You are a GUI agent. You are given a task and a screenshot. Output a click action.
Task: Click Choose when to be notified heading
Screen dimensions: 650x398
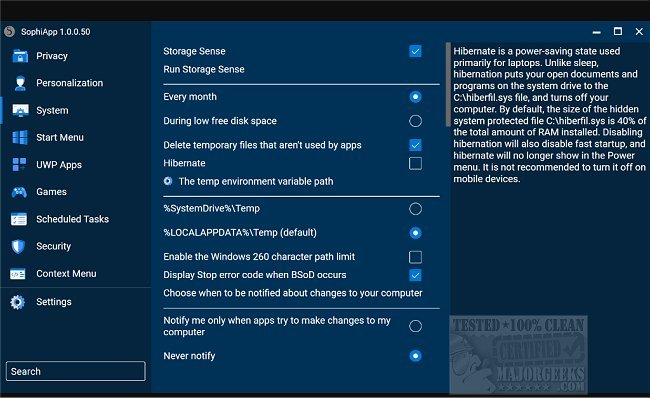[293, 293]
